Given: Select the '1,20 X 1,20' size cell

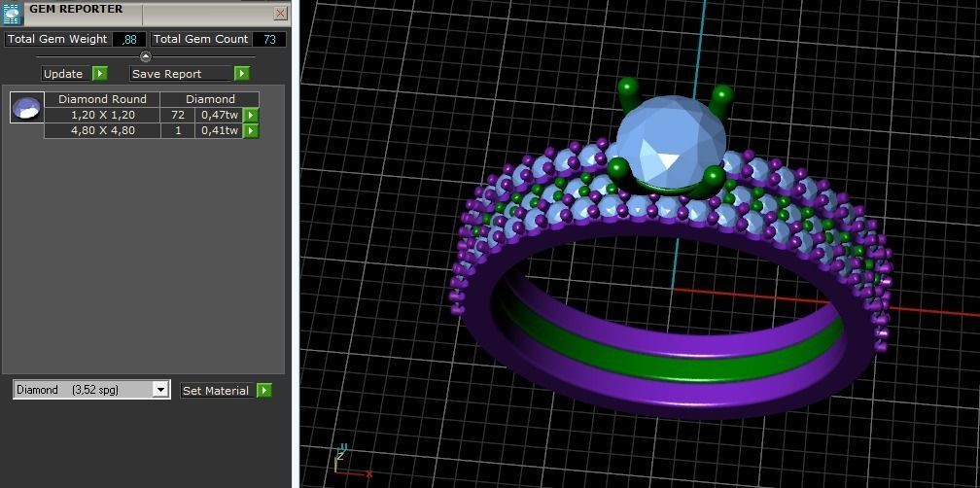Looking at the screenshot, I should click(x=102, y=115).
